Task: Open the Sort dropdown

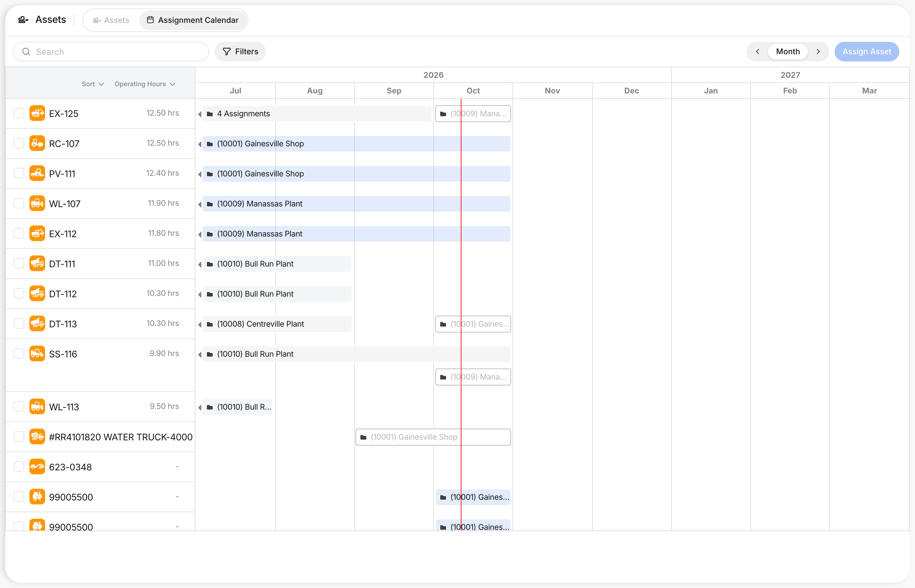Action: tap(93, 84)
